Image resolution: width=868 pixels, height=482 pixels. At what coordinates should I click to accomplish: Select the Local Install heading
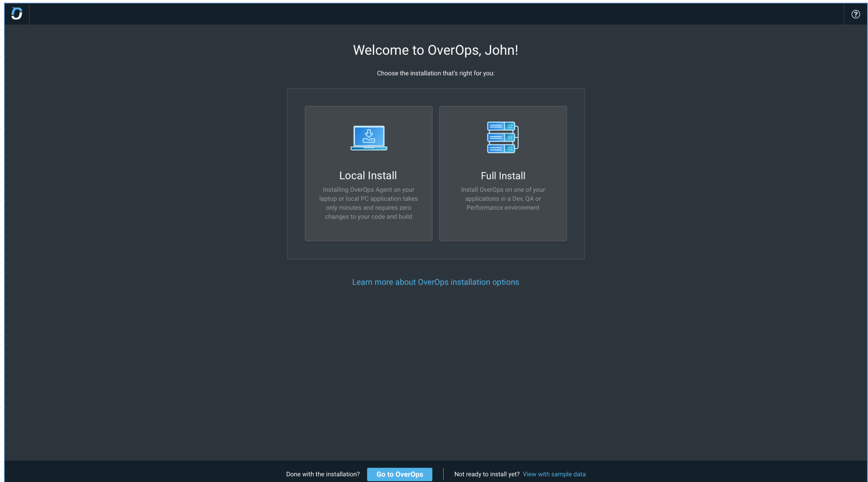368,176
